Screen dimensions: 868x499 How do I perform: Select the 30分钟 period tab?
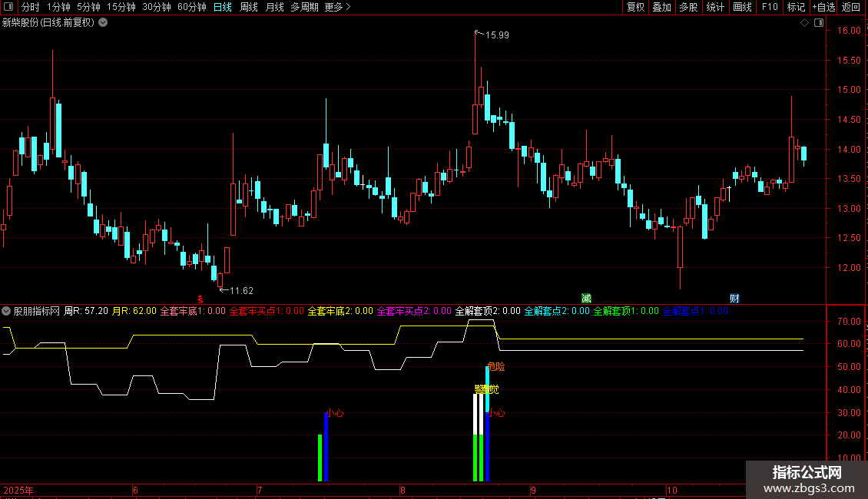click(x=156, y=7)
